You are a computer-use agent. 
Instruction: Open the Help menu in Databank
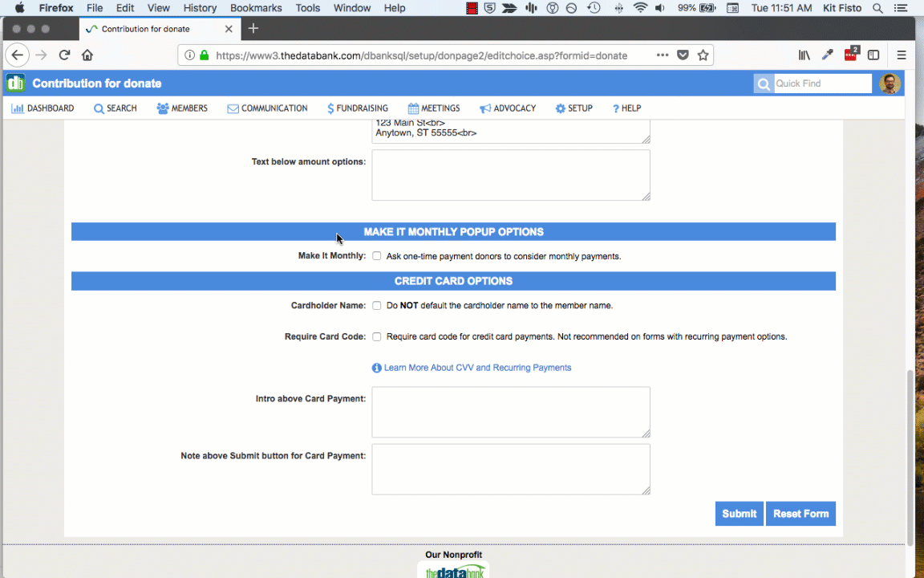pyautogui.click(x=626, y=108)
